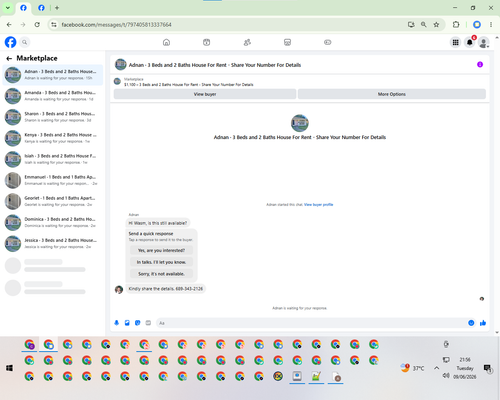The image size is (500, 400).
Task: Open Kenya's conversation in the list
Action: [x=53, y=138]
